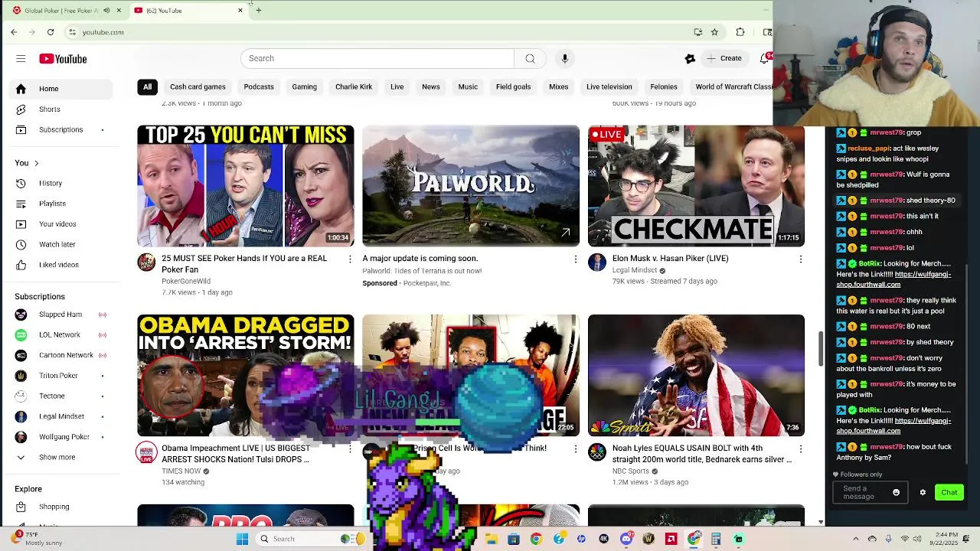
Task: Open PokerGoneWild channel avatar
Action: pyautogui.click(x=146, y=263)
